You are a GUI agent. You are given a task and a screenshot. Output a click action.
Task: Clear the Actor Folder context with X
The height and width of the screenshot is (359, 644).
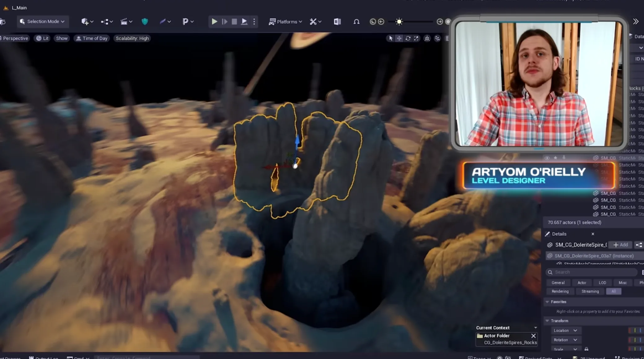(x=533, y=336)
